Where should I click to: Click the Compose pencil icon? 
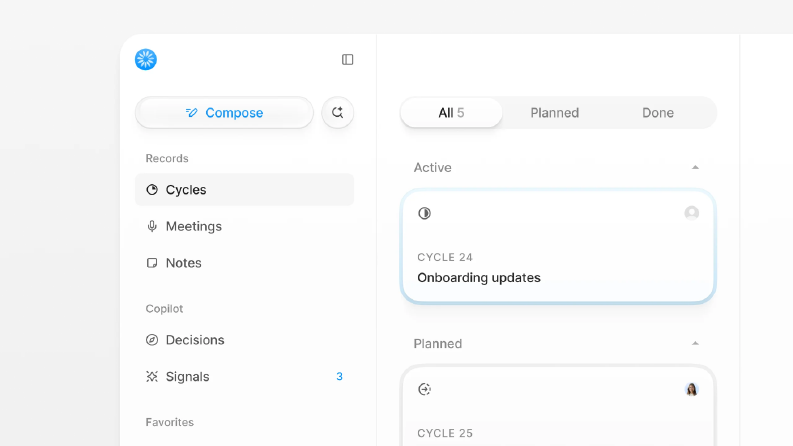191,112
